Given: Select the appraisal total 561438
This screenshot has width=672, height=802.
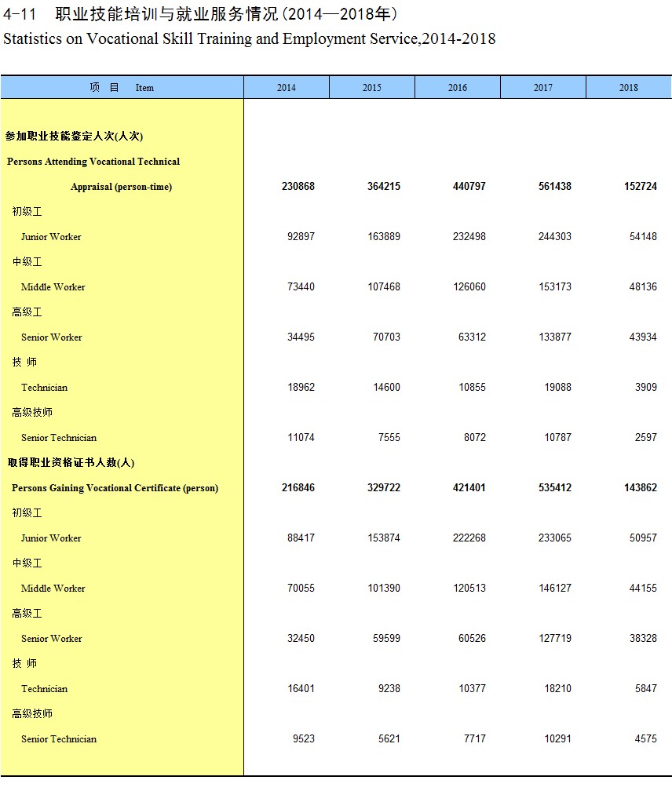Looking at the screenshot, I should pyautogui.click(x=554, y=186).
